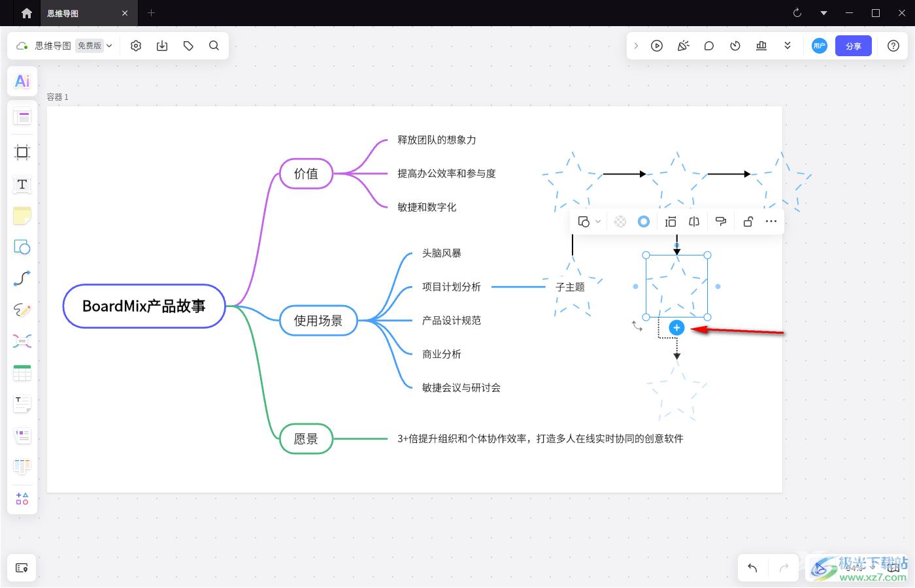
Task: Open the blue border color swatch
Action: pyautogui.click(x=644, y=221)
